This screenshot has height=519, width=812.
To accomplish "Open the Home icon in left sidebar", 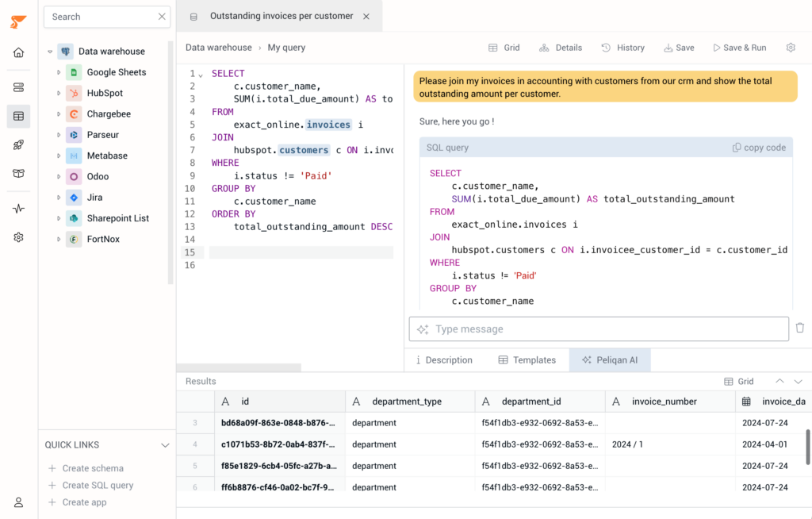I will coord(18,53).
